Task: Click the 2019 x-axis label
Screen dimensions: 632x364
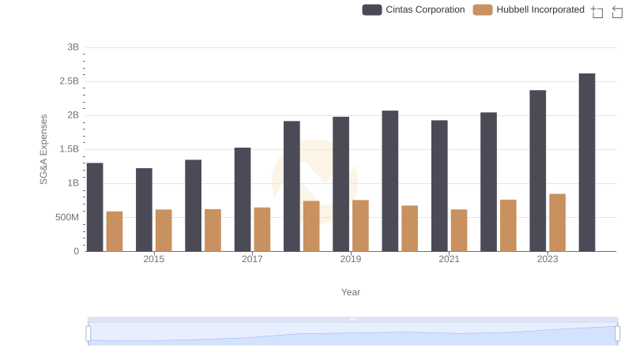Action: pyautogui.click(x=351, y=259)
